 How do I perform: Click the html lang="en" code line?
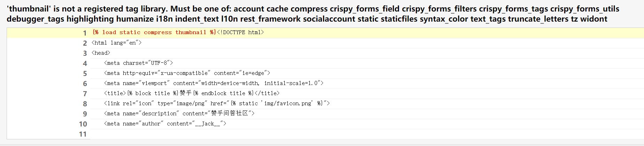(116, 43)
